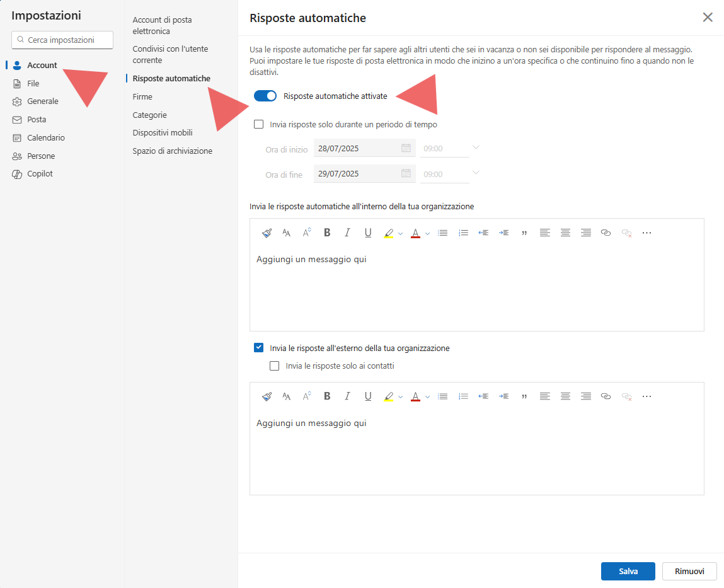Apply underline in the internal message editor

click(x=368, y=233)
